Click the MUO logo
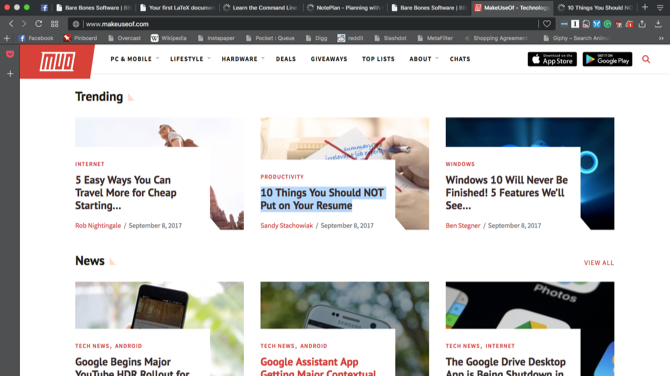The image size is (670, 376). click(x=57, y=62)
